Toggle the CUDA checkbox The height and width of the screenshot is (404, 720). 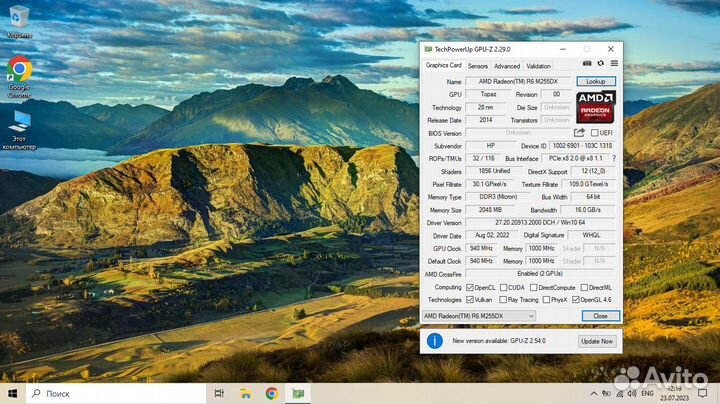point(503,287)
